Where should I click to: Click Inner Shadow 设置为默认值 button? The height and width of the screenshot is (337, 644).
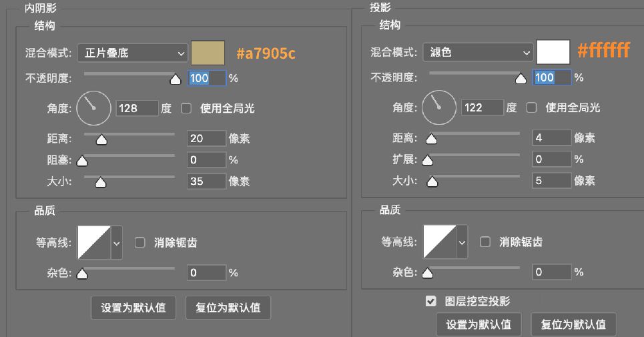(x=133, y=308)
